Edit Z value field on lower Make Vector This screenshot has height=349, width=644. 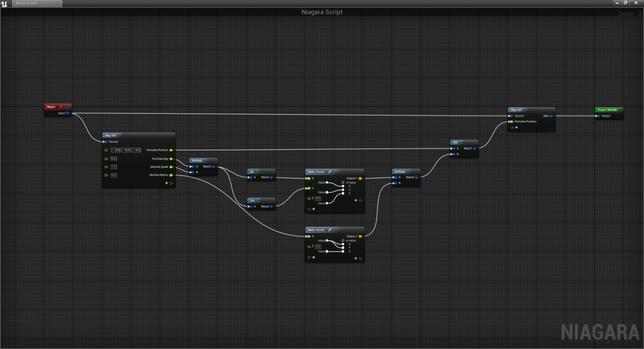tap(318, 247)
